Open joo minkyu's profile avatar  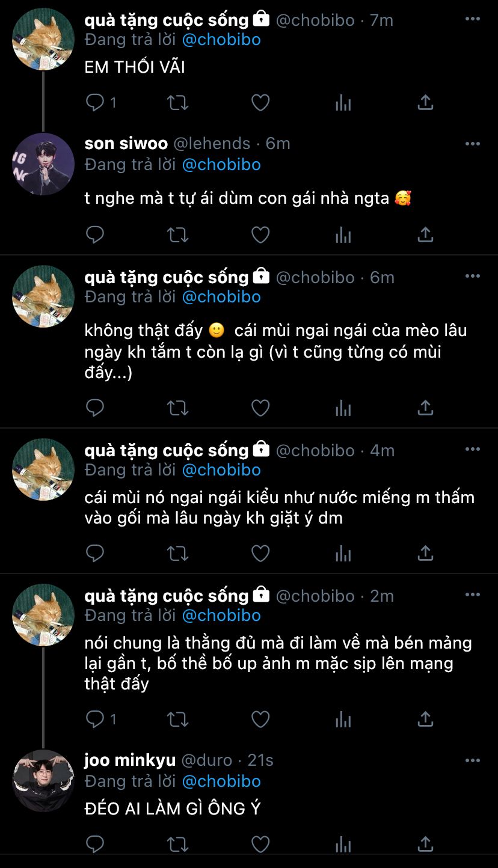43,781
